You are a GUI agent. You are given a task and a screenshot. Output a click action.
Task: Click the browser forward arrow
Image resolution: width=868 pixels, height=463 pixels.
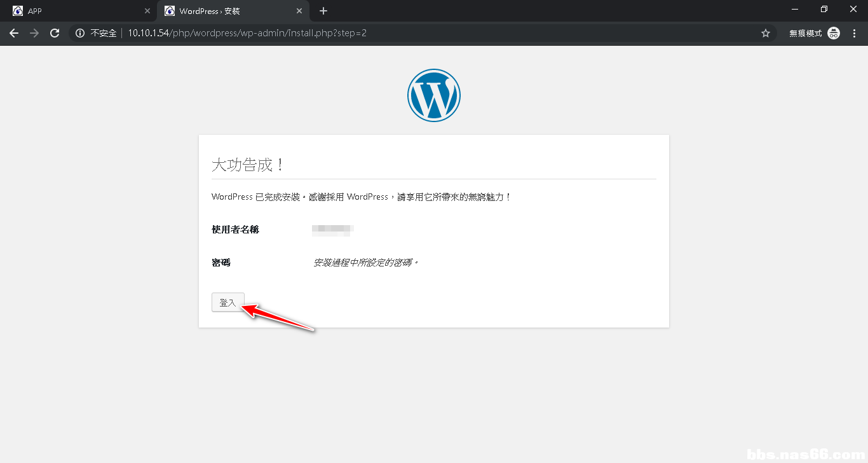click(34, 33)
